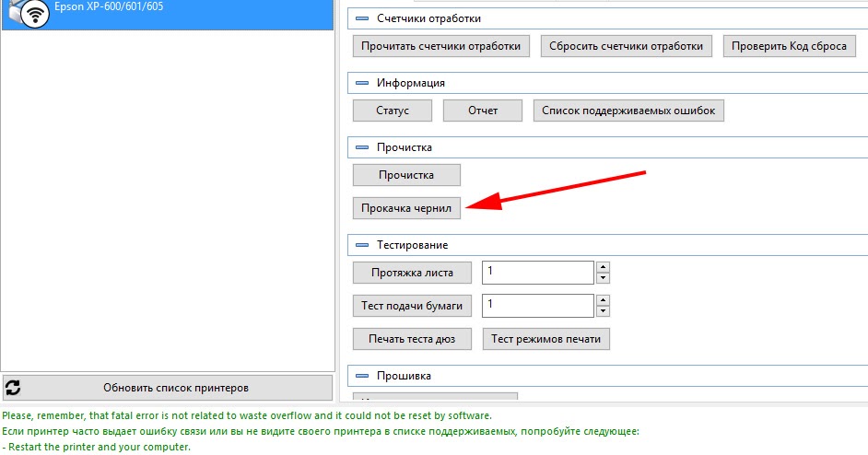Viewport: 868px width, 455px height.
Task: Click the Тест подачи бумаги button
Action: coord(413,306)
